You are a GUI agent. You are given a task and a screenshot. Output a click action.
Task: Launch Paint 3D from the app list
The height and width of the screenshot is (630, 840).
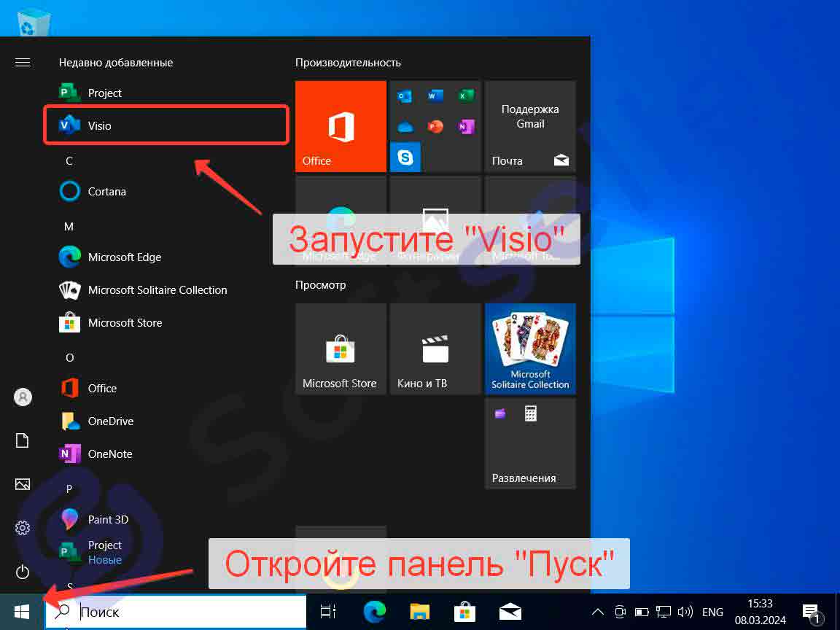click(107, 519)
